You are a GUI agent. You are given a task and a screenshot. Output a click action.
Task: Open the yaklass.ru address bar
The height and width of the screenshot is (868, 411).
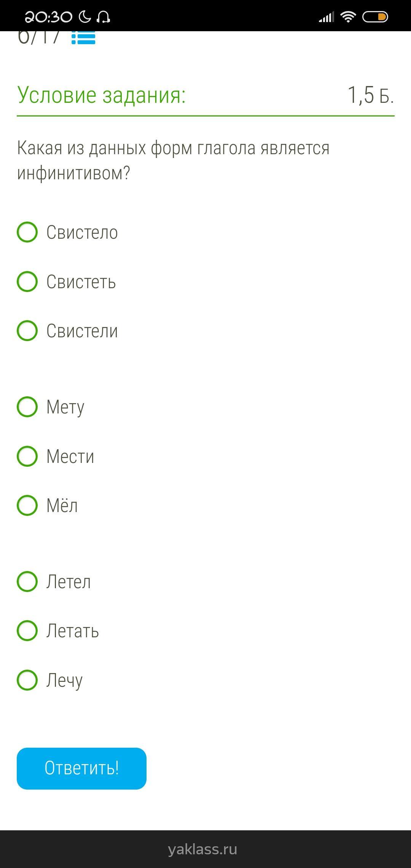click(x=202, y=849)
